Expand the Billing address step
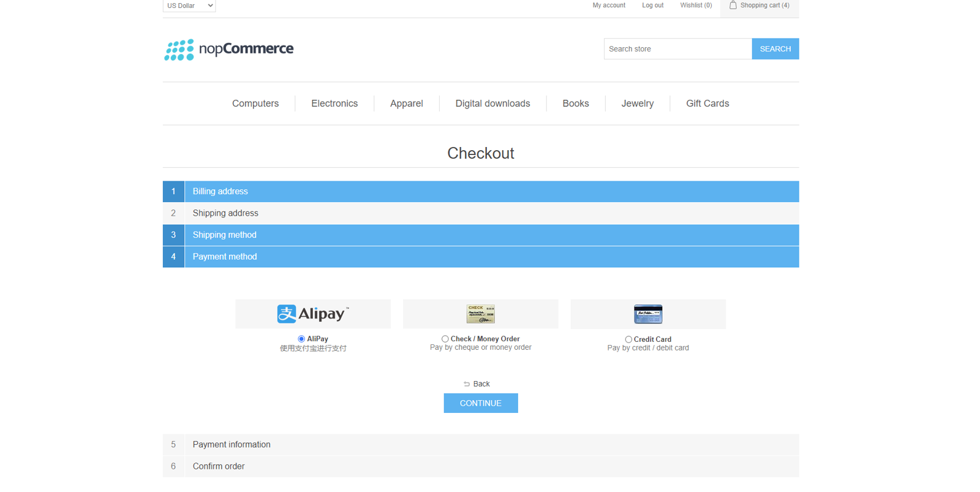980x492 pixels. click(x=481, y=191)
